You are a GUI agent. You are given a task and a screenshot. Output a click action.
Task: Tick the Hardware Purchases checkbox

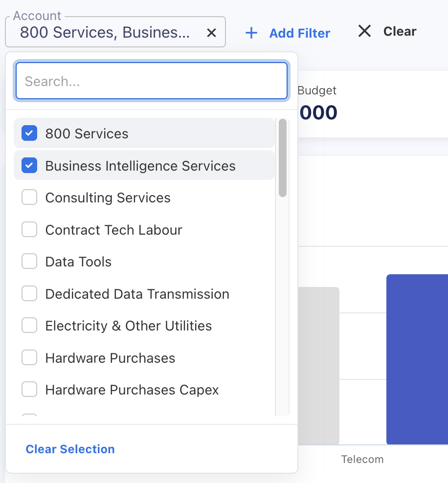(29, 358)
